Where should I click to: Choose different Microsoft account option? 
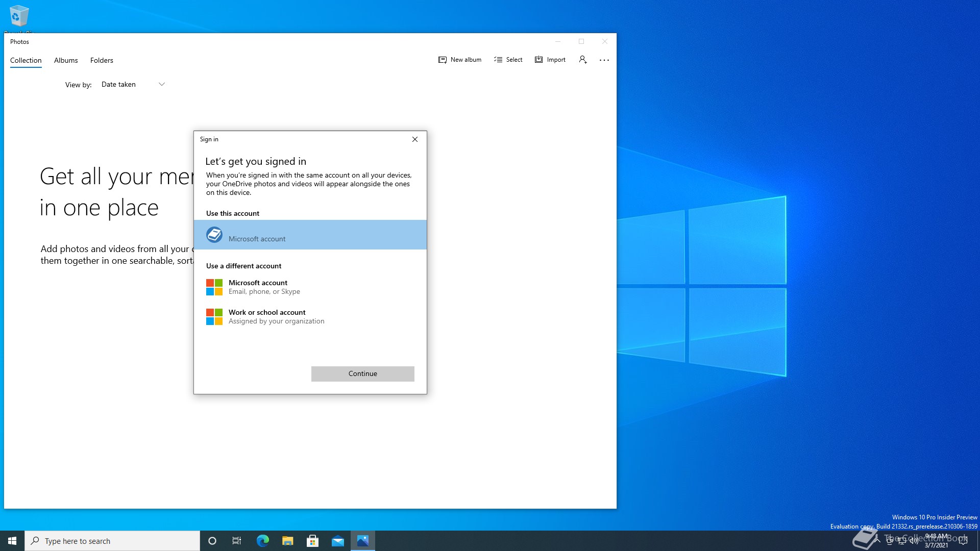coord(310,287)
